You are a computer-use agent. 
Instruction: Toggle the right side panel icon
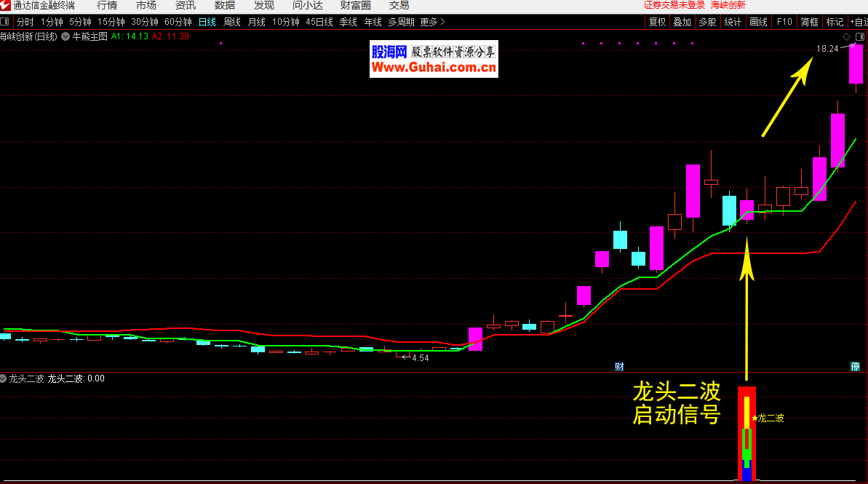coord(859,36)
